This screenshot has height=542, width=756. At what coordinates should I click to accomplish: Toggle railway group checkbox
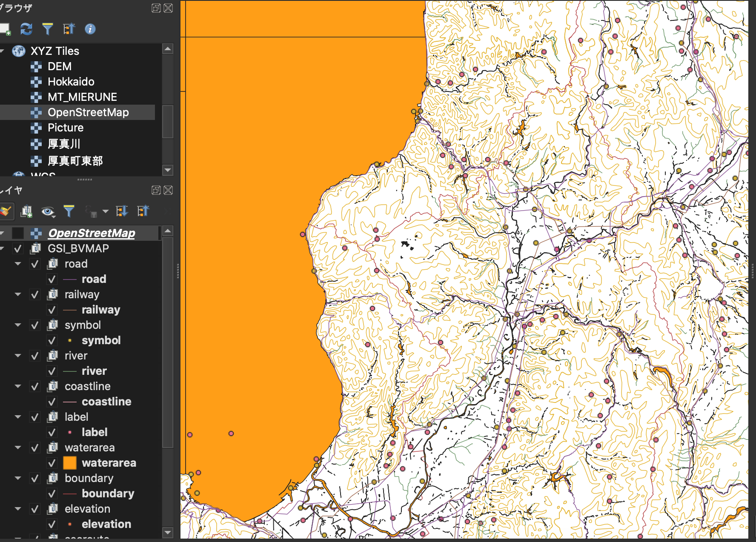pyautogui.click(x=35, y=294)
